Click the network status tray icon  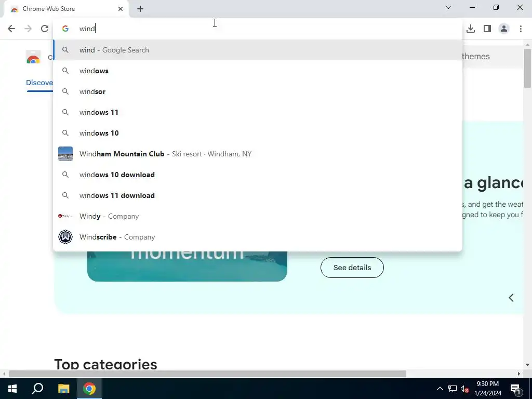(453, 389)
